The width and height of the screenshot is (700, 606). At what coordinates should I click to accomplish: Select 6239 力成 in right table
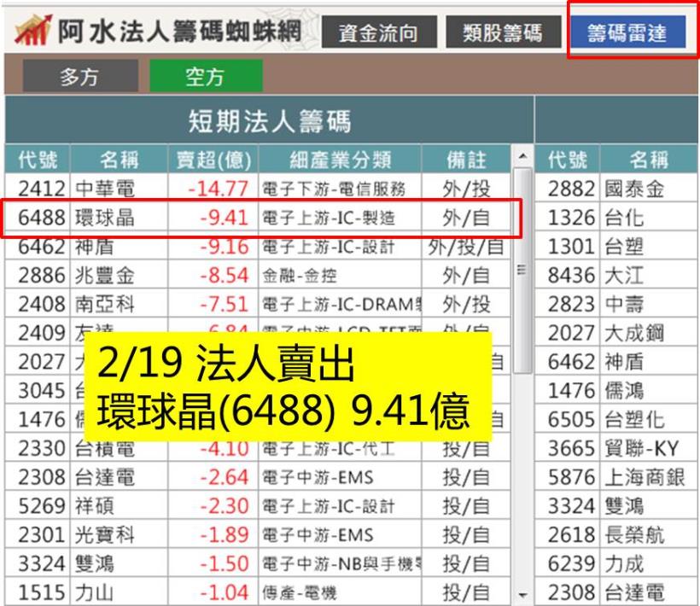tap(616, 563)
